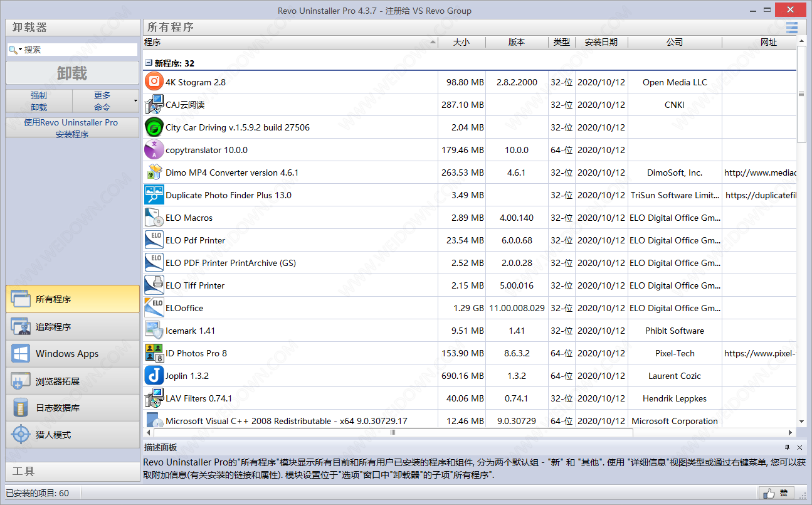Click the vertical scrollbar thumb
This screenshot has width=812, height=505.
pos(801,94)
